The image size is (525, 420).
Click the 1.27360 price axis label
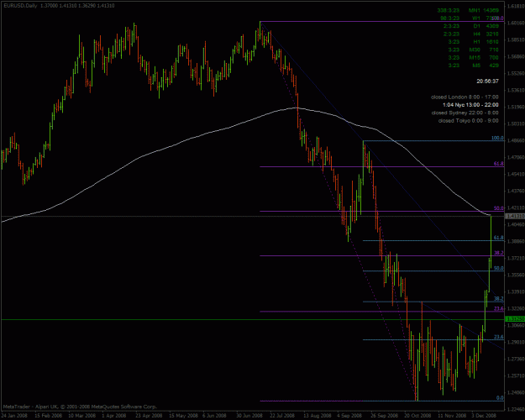pyautogui.click(x=516, y=359)
